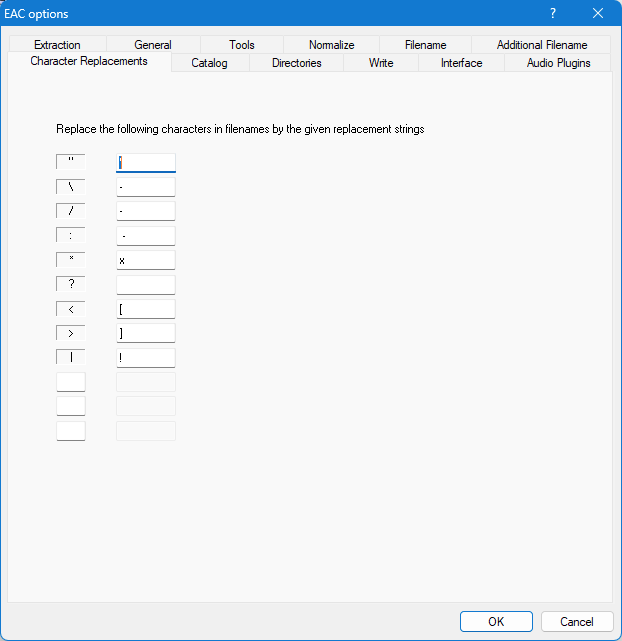Image resolution: width=622 pixels, height=641 pixels.
Task: Click the OK button
Action: [496, 621]
